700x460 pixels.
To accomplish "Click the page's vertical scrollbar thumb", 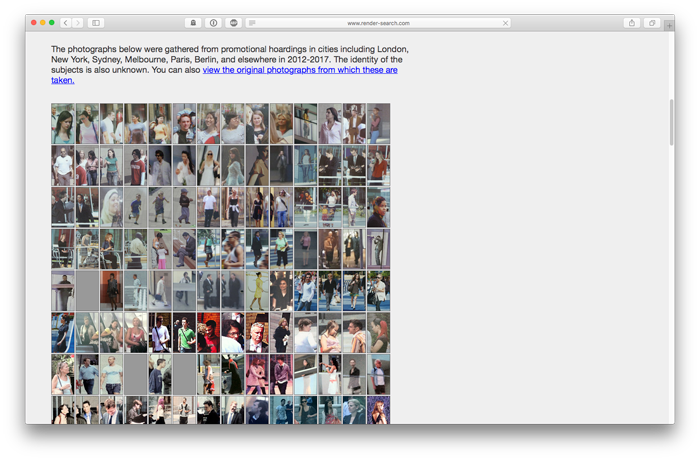I will click(x=671, y=122).
